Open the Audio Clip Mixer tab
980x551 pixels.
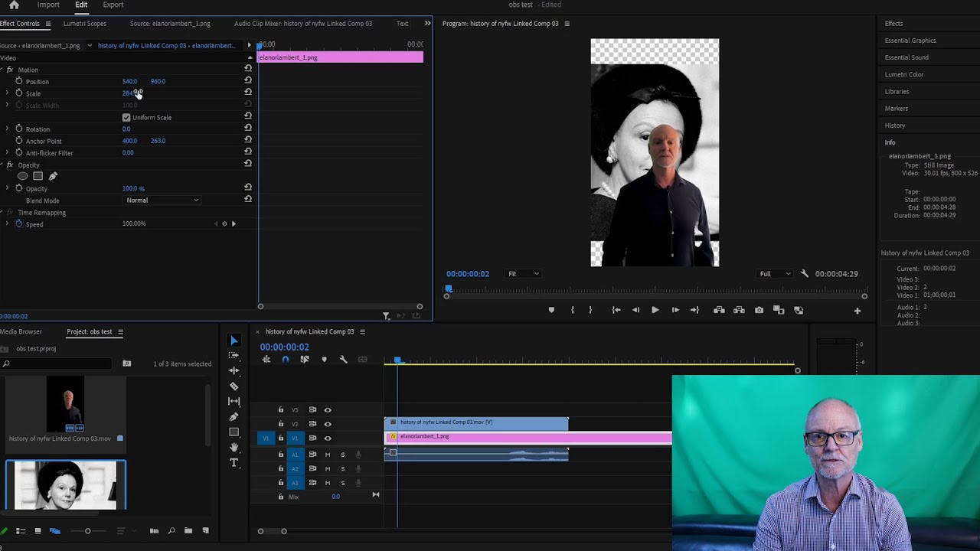303,24
